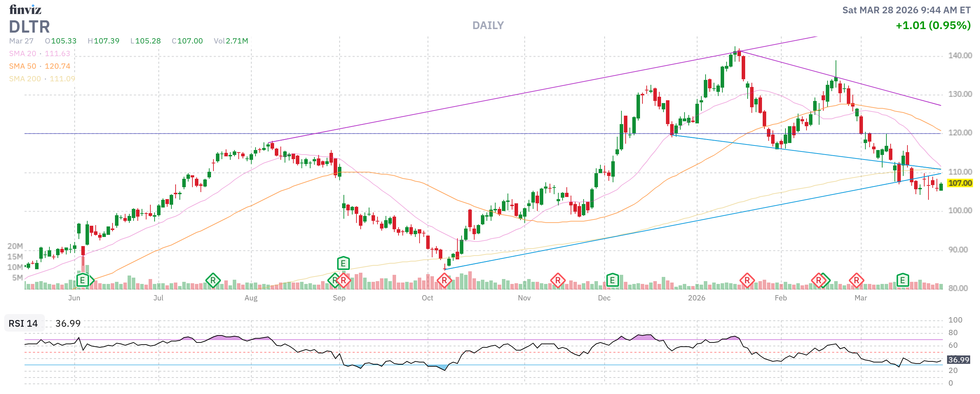Click the green E marker in mid March
This screenshot has width=980, height=394.
point(903,281)
